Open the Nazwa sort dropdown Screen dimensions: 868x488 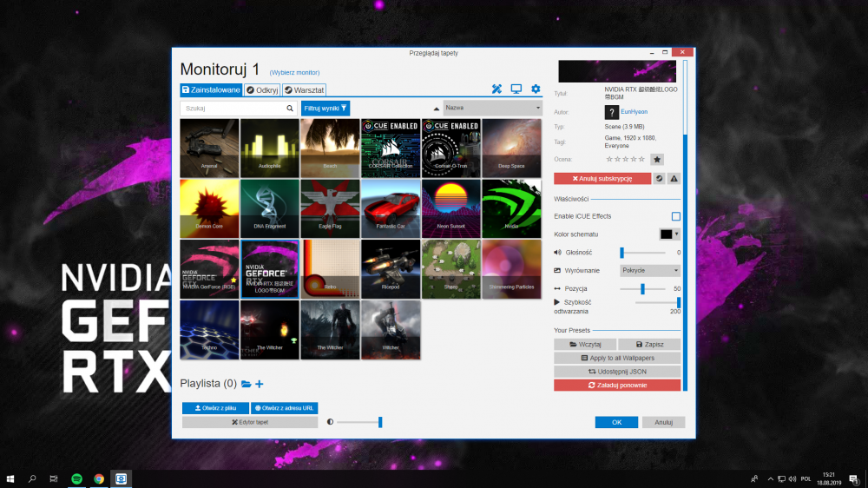492,108
